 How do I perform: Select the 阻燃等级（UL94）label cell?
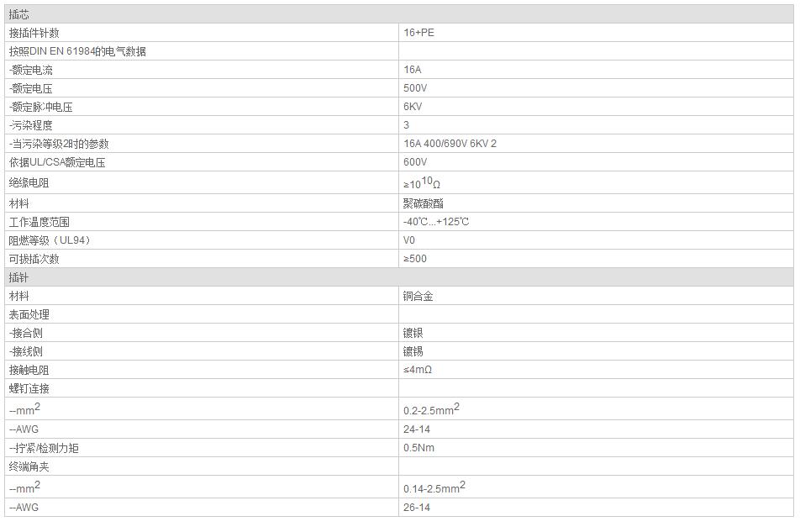[x=50, y=240]
